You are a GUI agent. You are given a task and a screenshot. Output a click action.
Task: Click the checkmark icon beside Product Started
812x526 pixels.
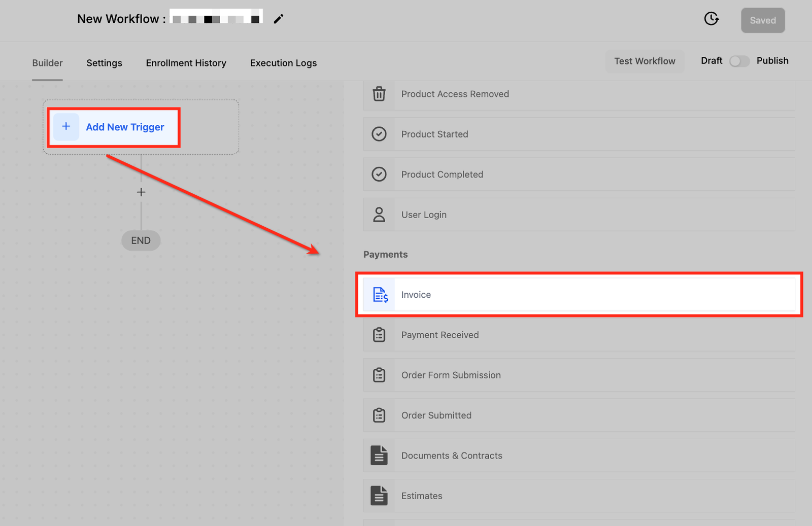click(x=379, y=134)
